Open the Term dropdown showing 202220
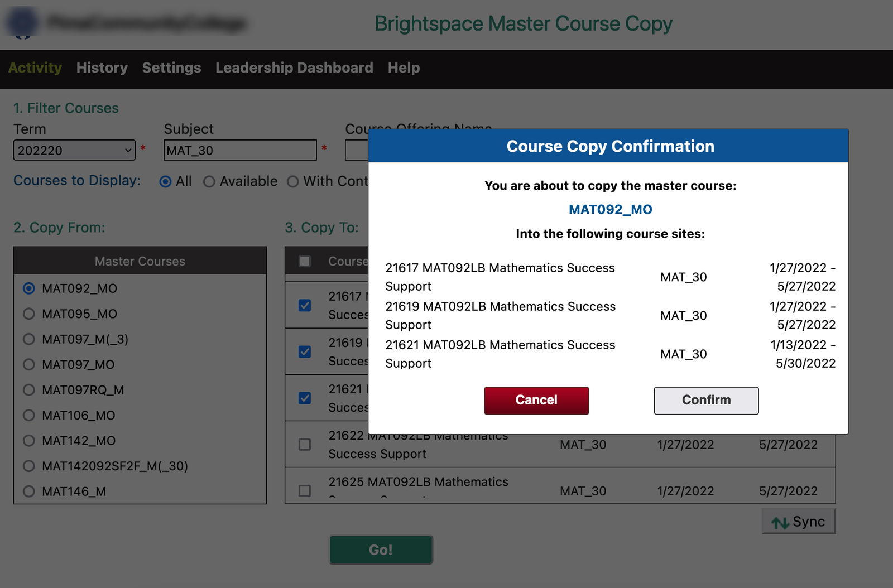Screen dimensions: 893x588 click(x=74, y=150)
